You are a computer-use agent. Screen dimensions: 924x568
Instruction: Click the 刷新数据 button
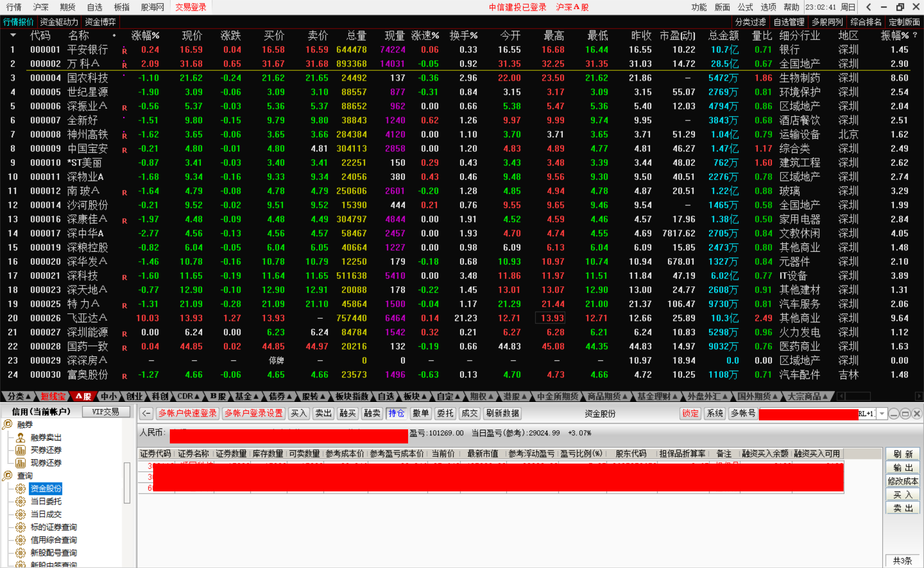[x=503, y=413]
